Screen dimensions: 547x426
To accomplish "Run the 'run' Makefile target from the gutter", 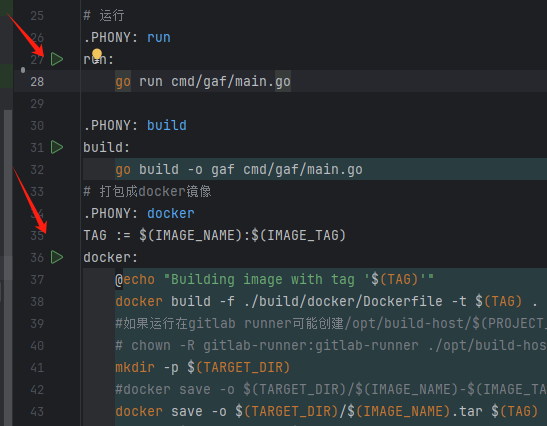I will click(57, 59).
